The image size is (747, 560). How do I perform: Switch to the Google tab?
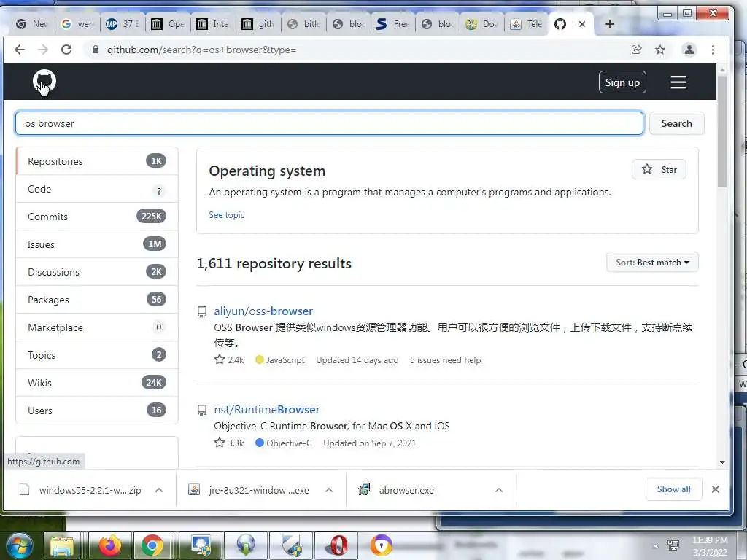(77, 24)
